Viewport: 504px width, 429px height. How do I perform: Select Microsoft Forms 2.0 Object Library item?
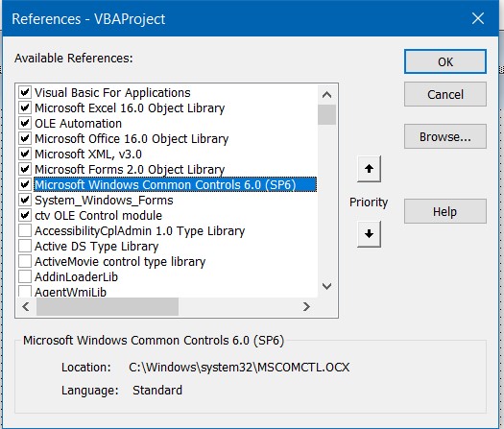click(130, 169)
